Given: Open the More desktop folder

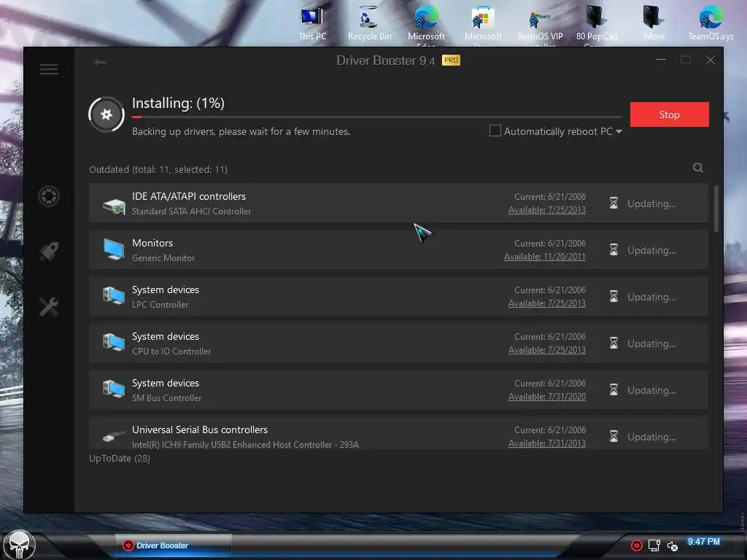Looking at the screenshot, I should [x=654, y=24].
